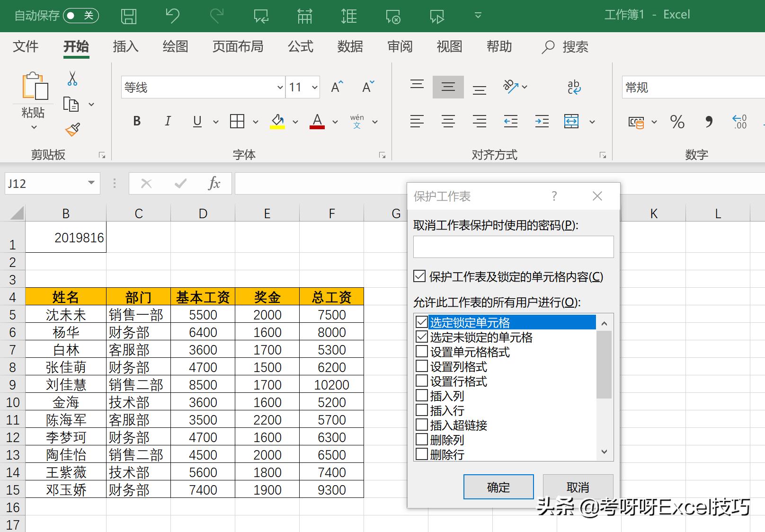Open the border style dropdown
Viewport: 765px width, 532px height.
[x=256, y=122]
